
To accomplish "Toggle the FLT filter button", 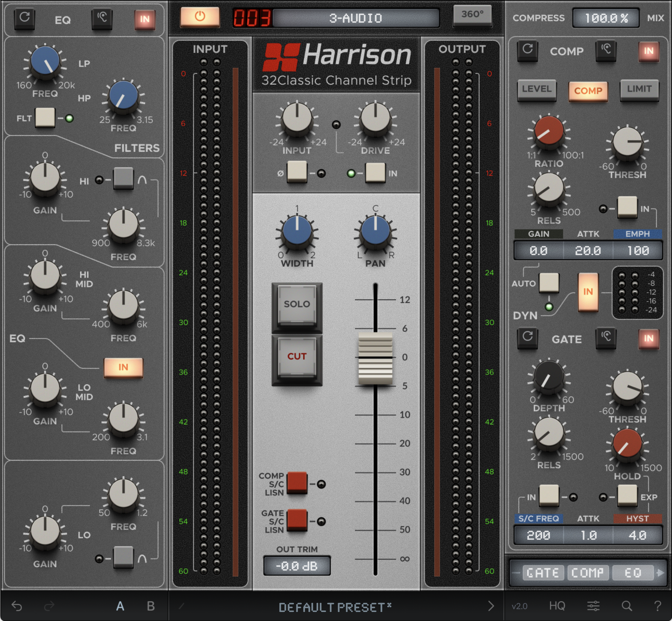I will click(x=45, y=118).
